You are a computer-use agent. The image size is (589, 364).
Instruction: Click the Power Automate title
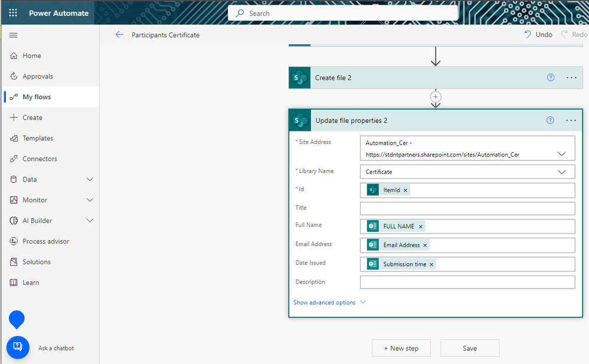click(58, 13)
